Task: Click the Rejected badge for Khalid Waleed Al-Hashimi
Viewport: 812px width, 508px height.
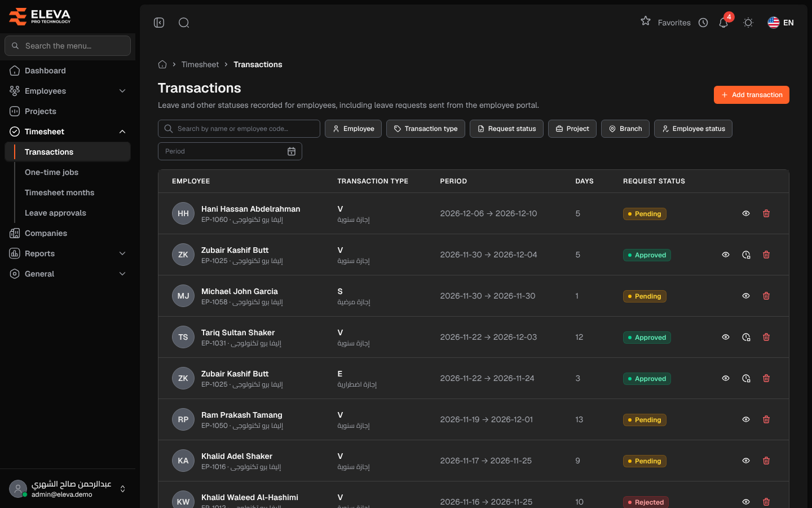Action: 646,502
